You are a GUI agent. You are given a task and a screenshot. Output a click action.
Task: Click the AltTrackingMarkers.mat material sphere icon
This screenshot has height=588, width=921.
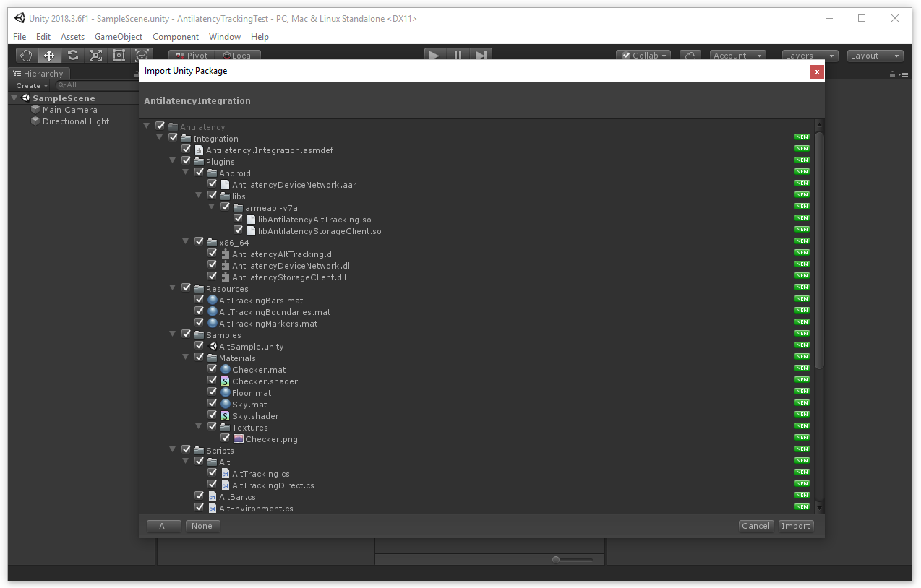(212, 324)
